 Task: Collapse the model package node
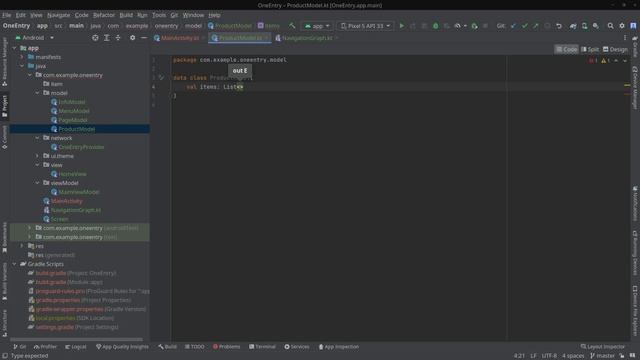(x=37, y=93)
